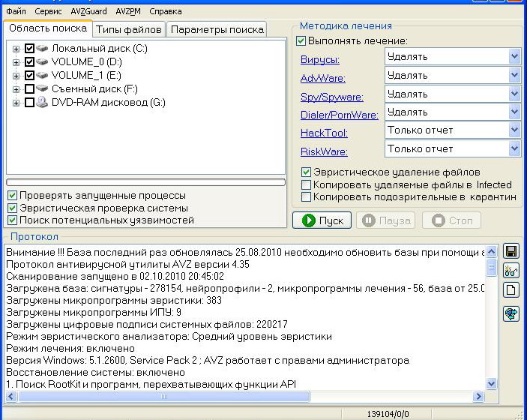The image size is (527, 420).
Task: Click the protocol vertical scrollbar thumb
Action: coord(491,267)
